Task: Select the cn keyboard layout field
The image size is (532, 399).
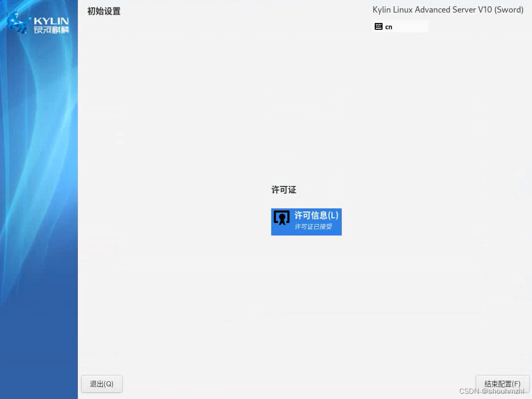Action: click(400, 27)
